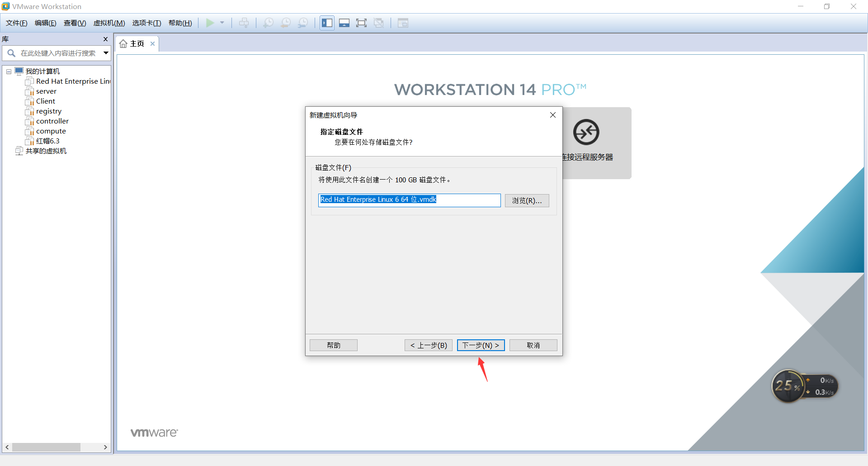Image resolution: width=868 pixels, height=466 pixels.
Task: Select the registry virtual machine
Action: click(x=49, y=111)
